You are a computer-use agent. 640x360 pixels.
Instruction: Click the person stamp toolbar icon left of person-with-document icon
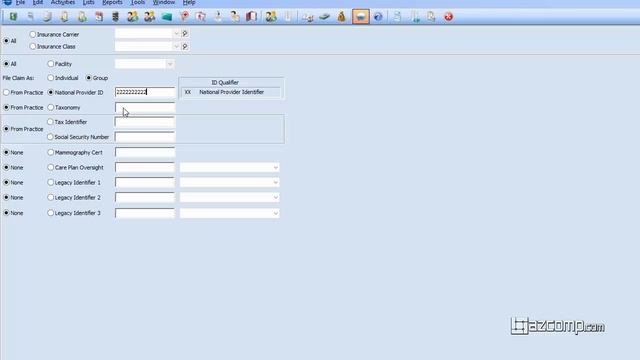pos(218,17)
